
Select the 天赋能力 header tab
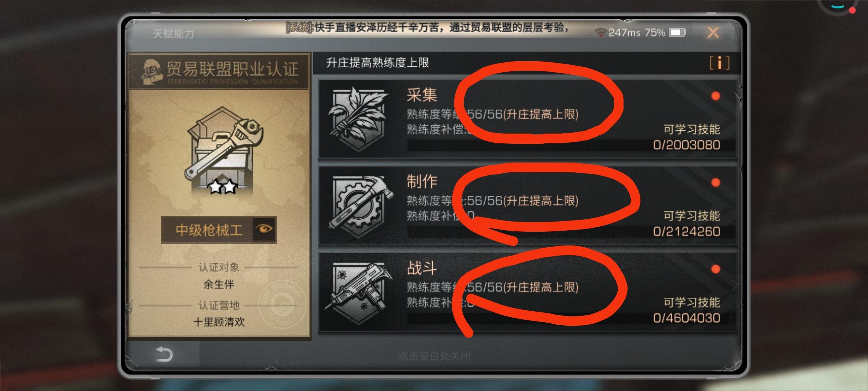174,34
